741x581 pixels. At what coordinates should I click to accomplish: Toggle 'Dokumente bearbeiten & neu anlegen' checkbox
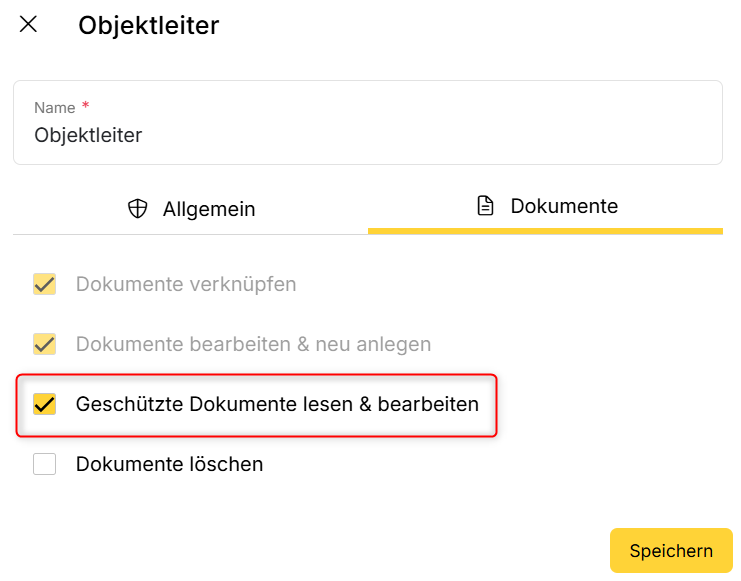pos(45,344)
